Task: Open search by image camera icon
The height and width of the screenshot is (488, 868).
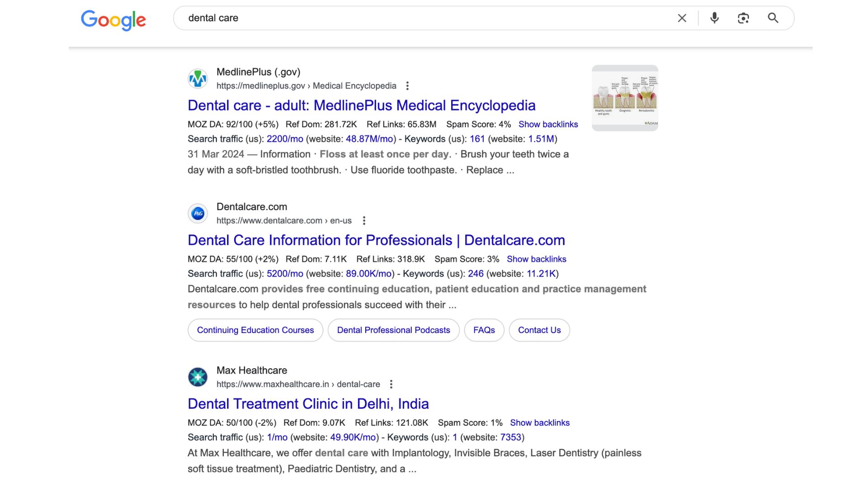Action: tap(743, 18)
